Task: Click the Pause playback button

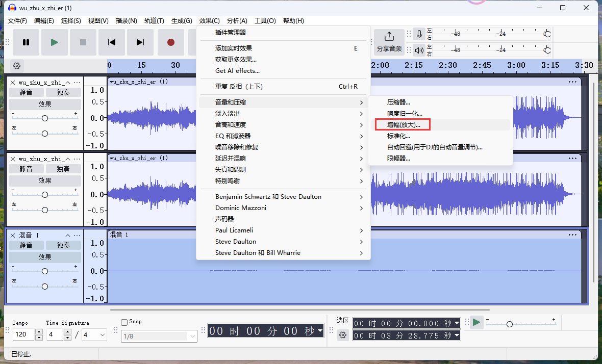Action: (26, 42)
